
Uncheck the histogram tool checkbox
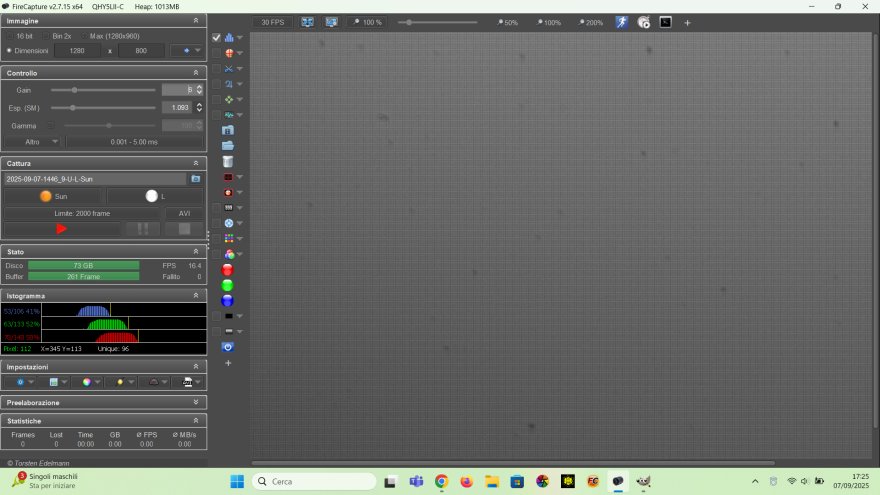[x=216, y=38]
